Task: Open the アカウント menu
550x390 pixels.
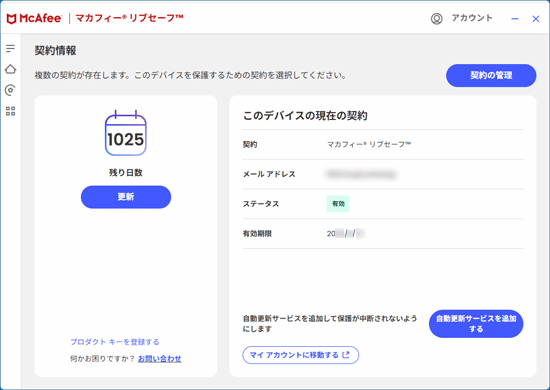Action: [472, 18]
